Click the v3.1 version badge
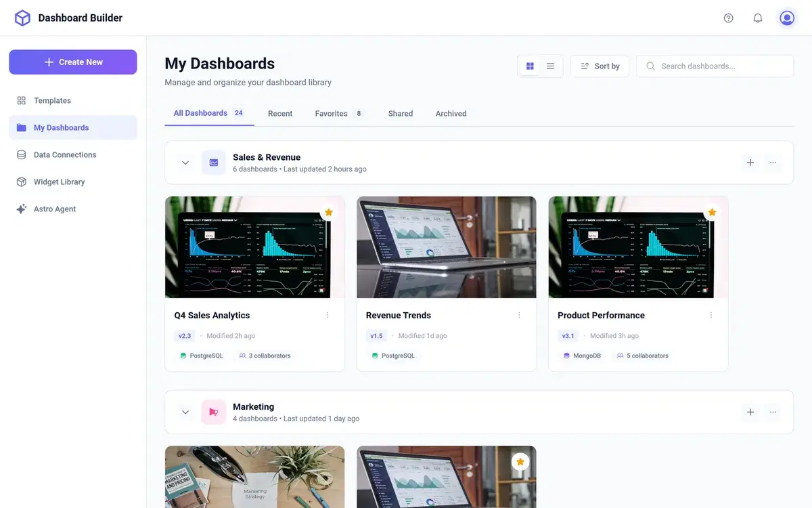 [568, 335]
